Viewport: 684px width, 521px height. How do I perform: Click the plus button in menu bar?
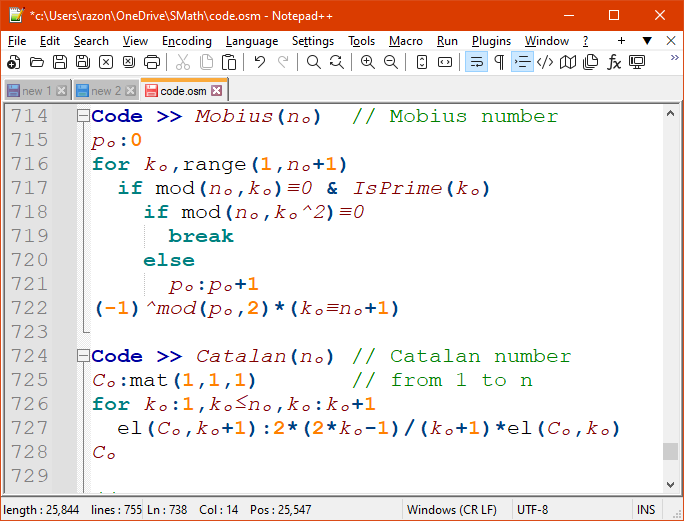[621, 41]
